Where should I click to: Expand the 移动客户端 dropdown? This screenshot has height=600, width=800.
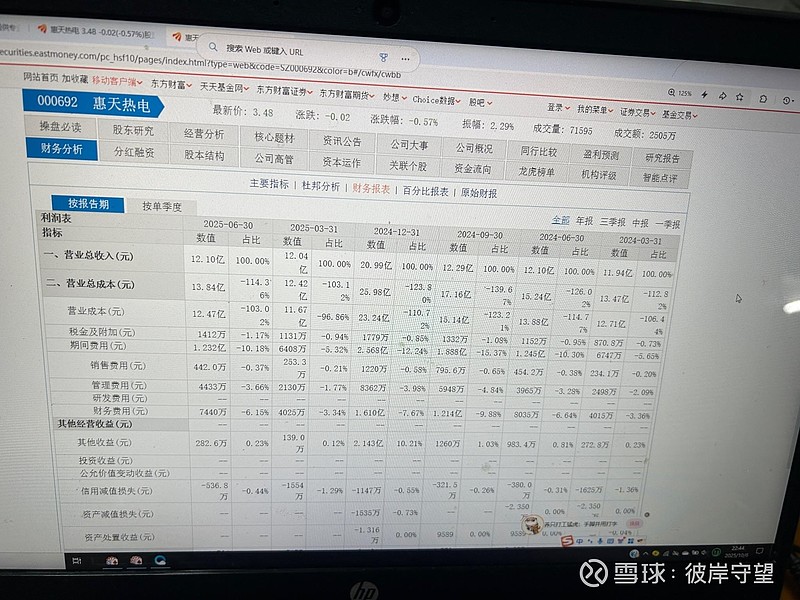coord(117,81)
